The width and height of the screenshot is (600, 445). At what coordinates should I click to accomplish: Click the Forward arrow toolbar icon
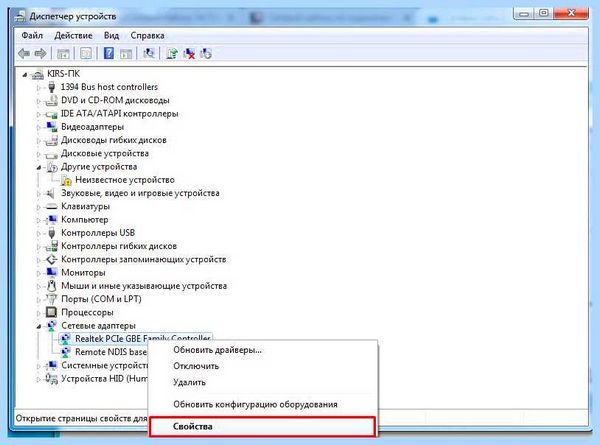[41, 54]
